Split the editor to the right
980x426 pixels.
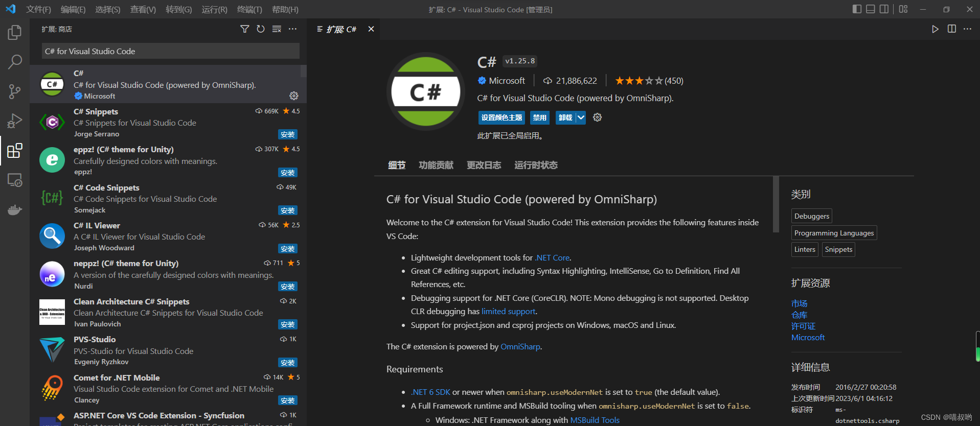[x=951, y=29]
